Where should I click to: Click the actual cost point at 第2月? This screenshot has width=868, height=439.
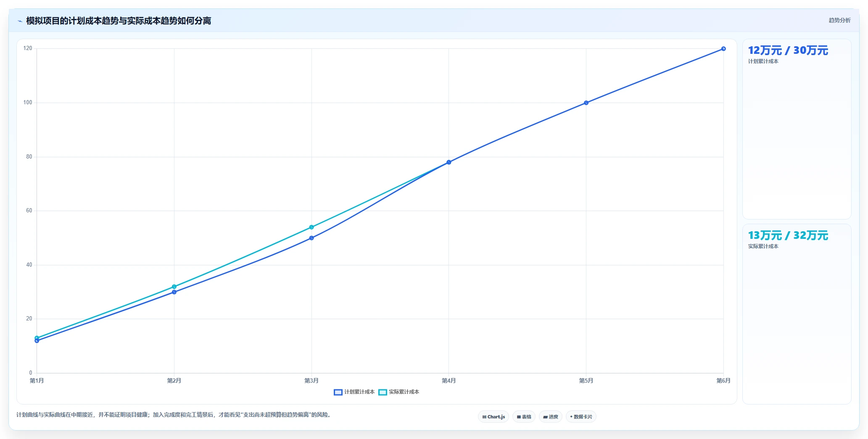pos(174,287)
